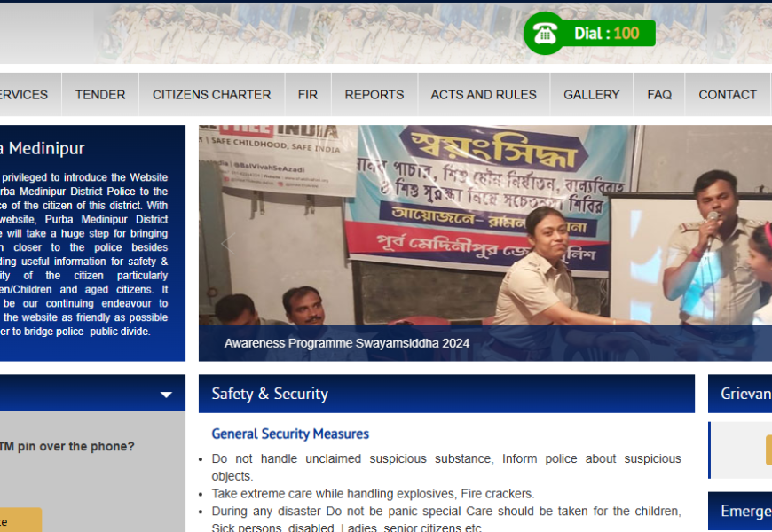
Task: Go to previous slide using the left carousel arrow
Action: pyautogui.click(x=228, y=243)
